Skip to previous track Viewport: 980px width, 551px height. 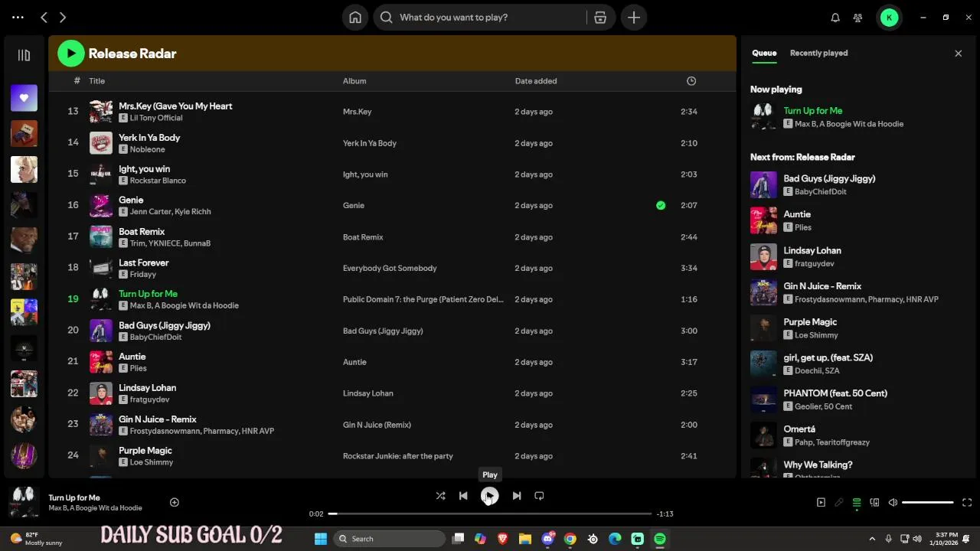point(463,496)
